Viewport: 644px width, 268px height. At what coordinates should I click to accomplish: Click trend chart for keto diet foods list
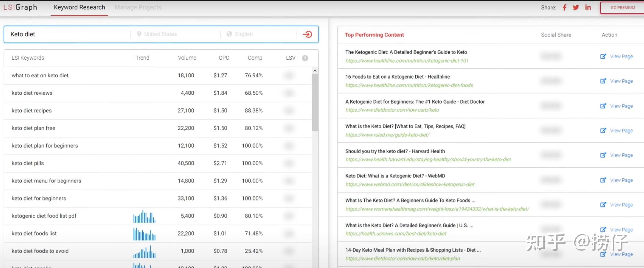(x=144, y=234)
